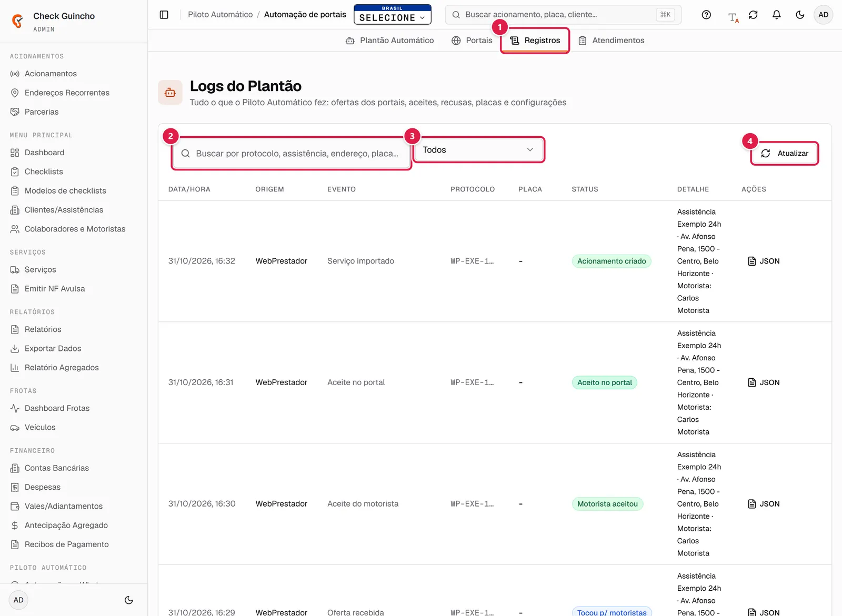Switch to the Plantão Automático tab

[390, 41]
